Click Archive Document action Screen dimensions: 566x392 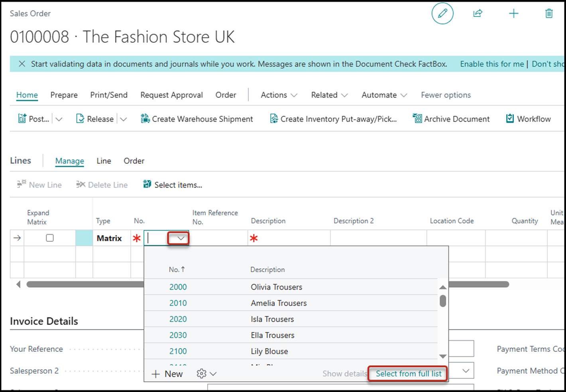451,119
